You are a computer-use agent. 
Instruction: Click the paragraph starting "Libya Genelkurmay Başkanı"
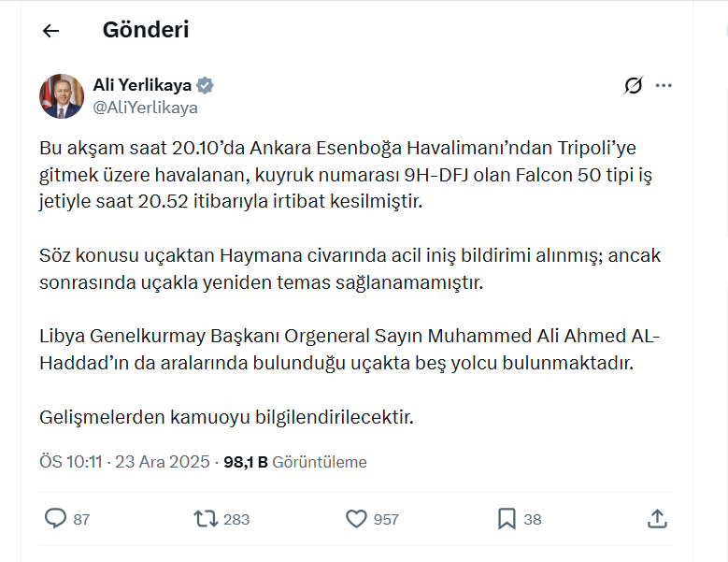pos(350,350)
